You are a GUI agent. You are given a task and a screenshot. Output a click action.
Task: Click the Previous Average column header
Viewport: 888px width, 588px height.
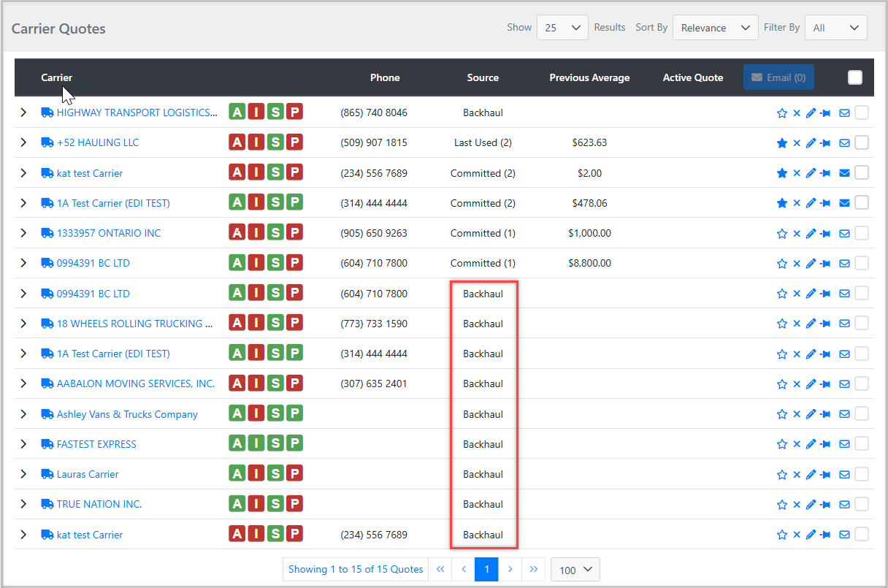click(589, 77)
